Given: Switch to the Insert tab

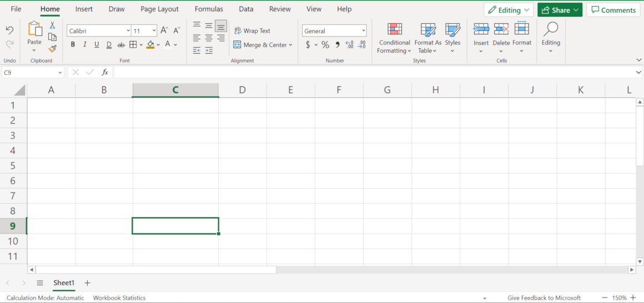Looking at the screenshot, I should 84,9.
